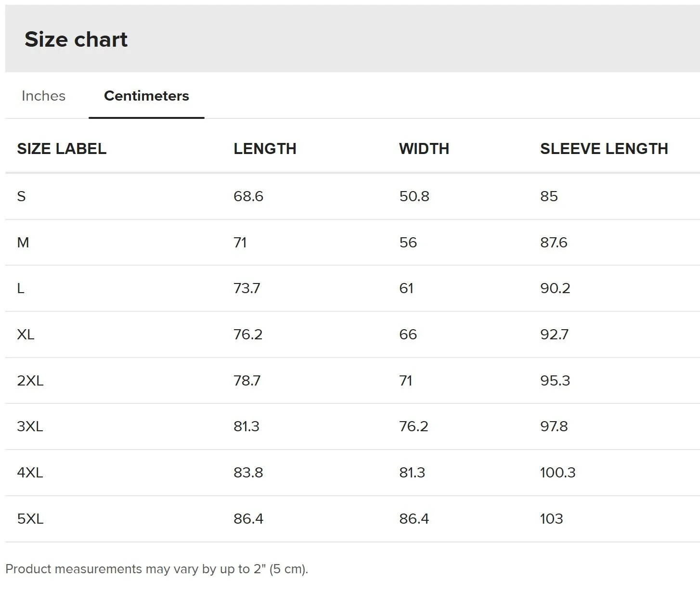Click the 100.3 sleeve length value
Screen dimensions: 700x592
click(x=557, y=473)
